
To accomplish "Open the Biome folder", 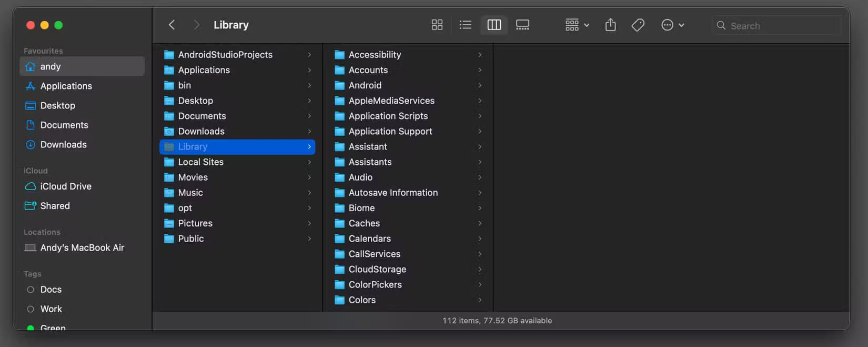I will 408,208.
